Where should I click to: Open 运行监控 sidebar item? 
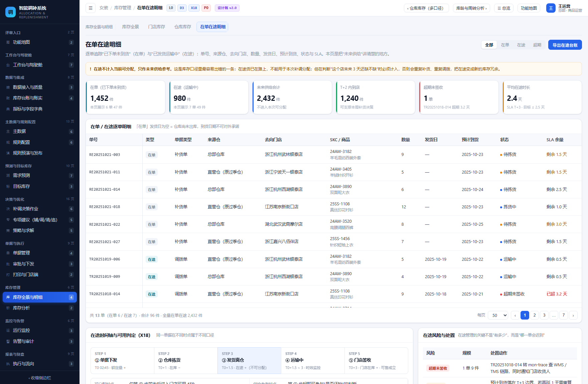(x=40, y=331)
